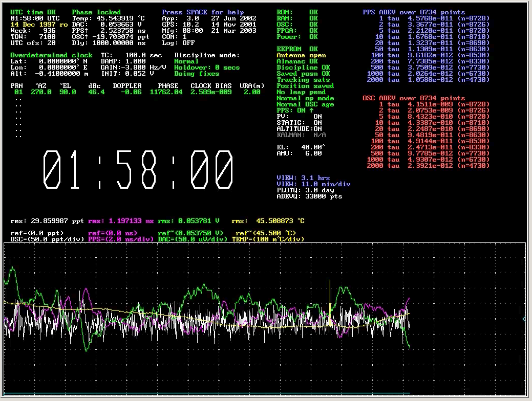The width and height of the screenshot is (532, 401).
Task: Click the 'OSC=(50.0 ppt/div)' scale label
Action: pyautogui.click(x=47, y=239)
